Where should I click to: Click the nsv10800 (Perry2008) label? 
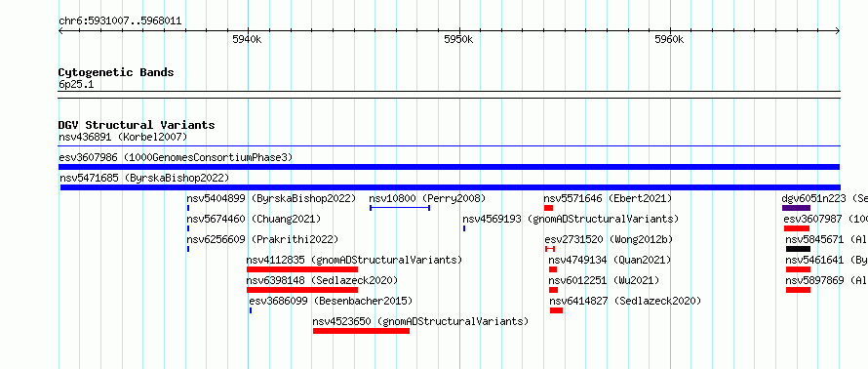coord(427,198)
